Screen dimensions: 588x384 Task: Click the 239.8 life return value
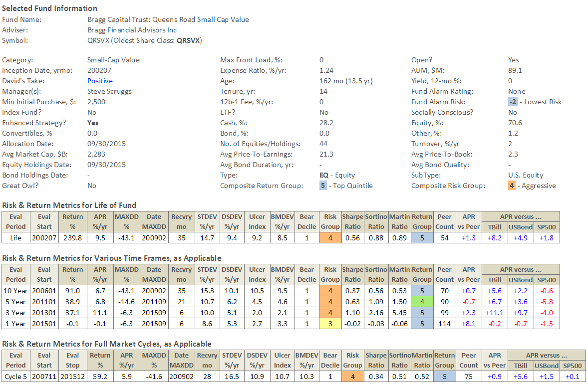pos(73,238)
